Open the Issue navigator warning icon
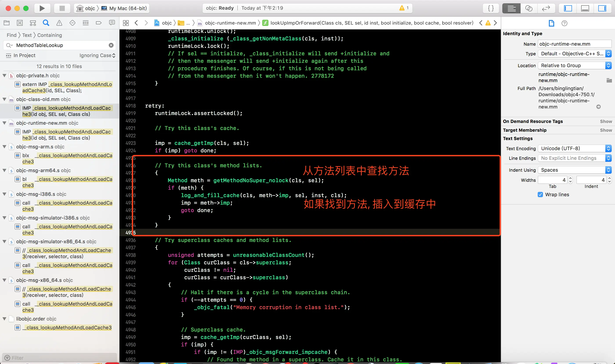 tap(59, 23)
